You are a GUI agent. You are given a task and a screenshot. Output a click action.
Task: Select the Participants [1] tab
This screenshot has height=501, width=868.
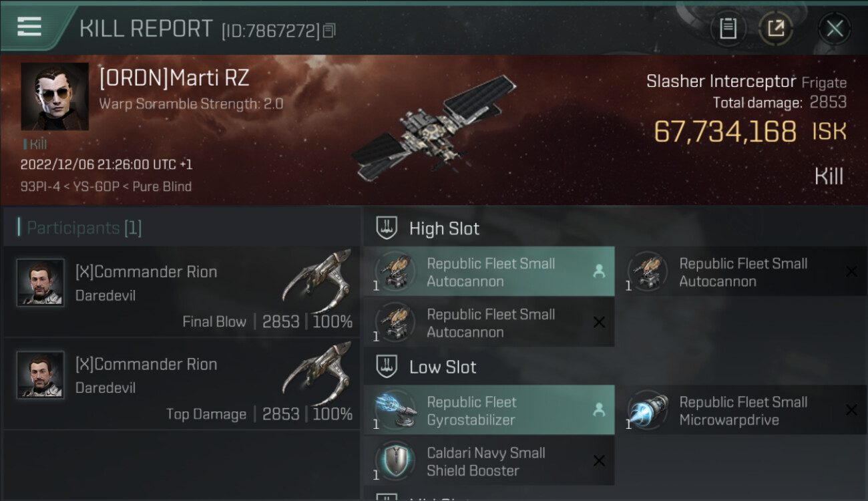(x=84, y=228)
